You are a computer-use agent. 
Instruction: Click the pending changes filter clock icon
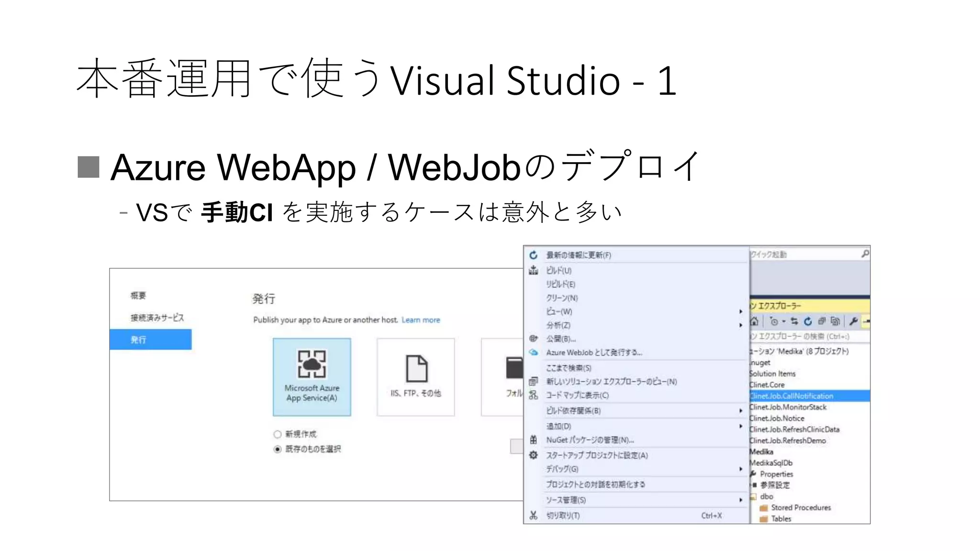pos(774,321)
